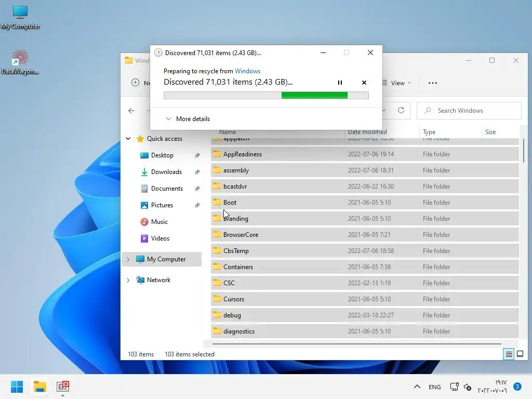This screenshot has width=532, height=399.
Task: Open the notification badge showing 3
Action: [x=517, y=387]
